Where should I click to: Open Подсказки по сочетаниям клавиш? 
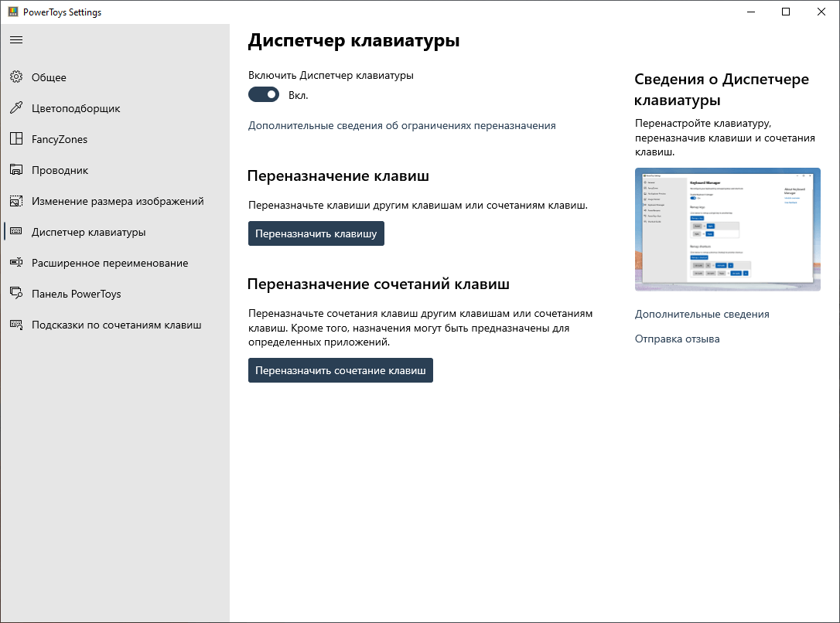[115, 325]
